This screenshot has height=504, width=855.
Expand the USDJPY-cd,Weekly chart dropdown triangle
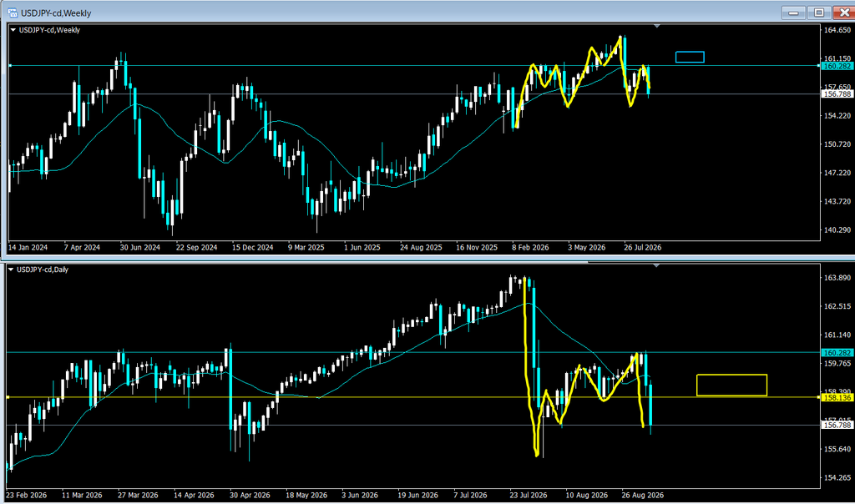(13, 30)
